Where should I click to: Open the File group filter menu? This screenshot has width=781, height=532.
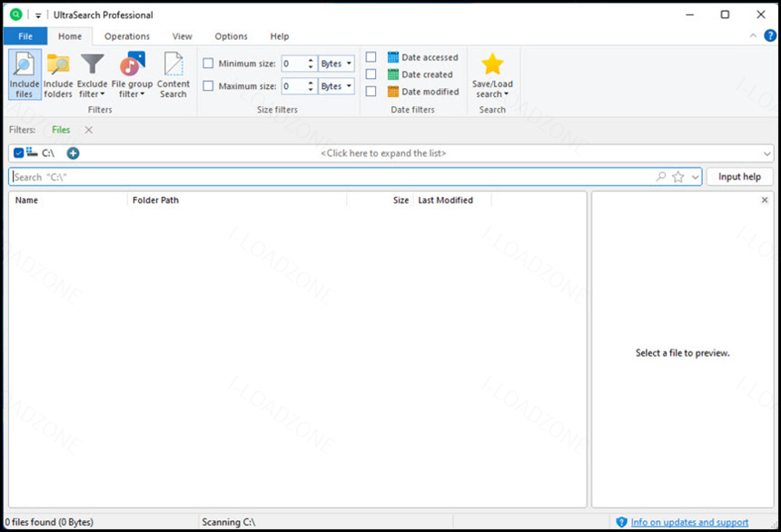(x=132, y=74)
